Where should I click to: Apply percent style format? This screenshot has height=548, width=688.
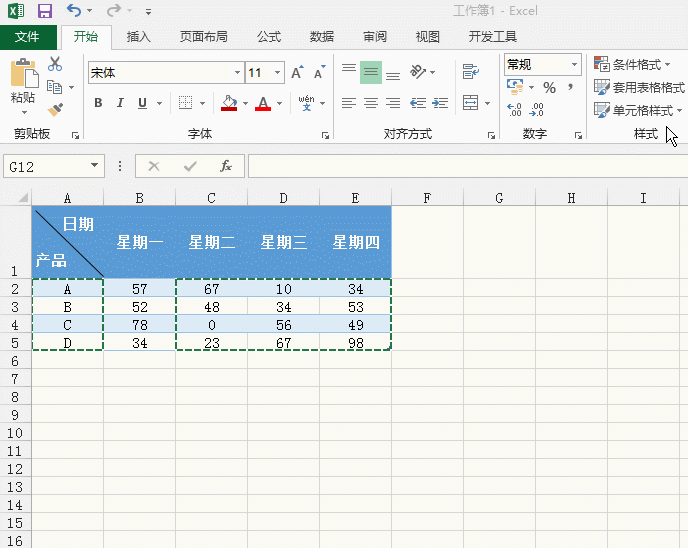click(x=549, y=87)
